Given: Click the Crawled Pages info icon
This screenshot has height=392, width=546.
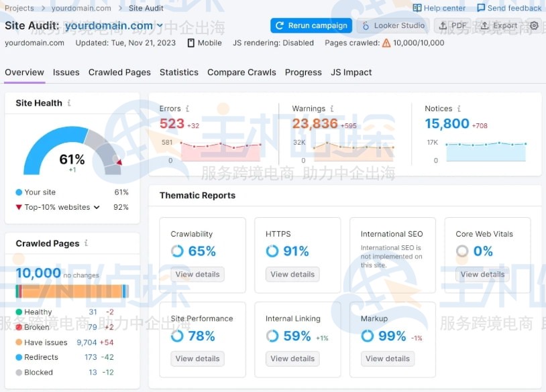Looking at the screenshot, I should coord(86,243).
